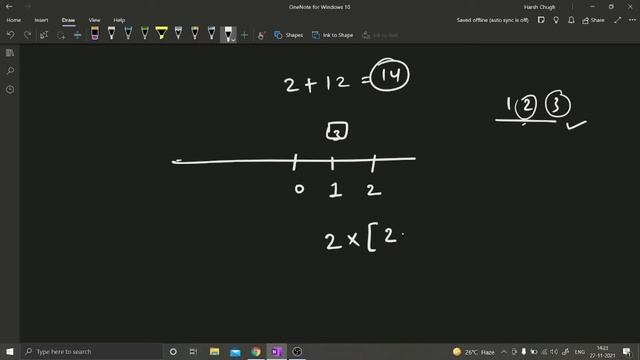Open the Windows Start menu
The height and width of the screenshot is (360, 640).
[x=10, y=351]
